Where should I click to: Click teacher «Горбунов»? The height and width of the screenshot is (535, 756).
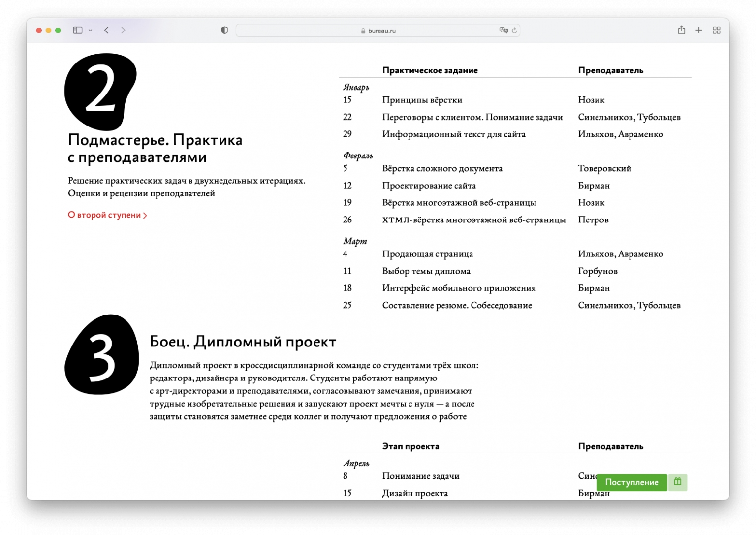point(598,271)
